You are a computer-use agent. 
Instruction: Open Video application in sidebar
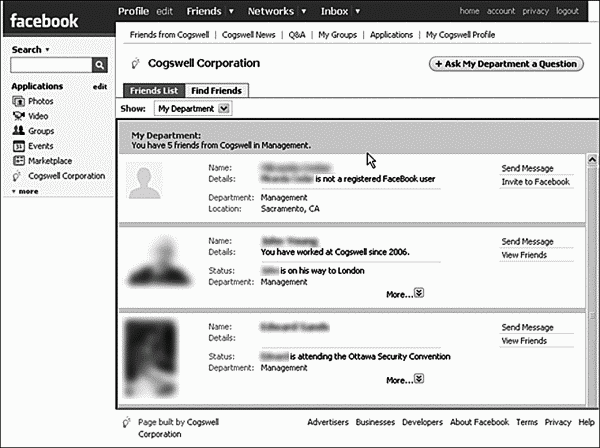[40, 116]
